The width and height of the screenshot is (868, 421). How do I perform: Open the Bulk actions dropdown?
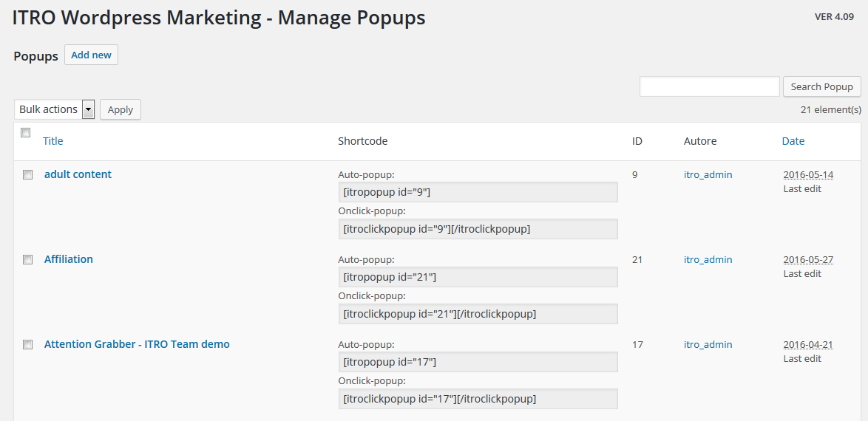pos(54,109)
